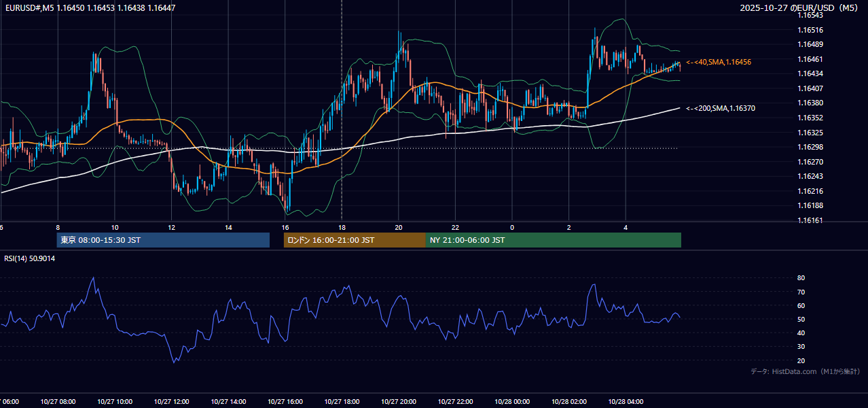Image resolution: width=868 pixels, height=408 pixels.
Task: Click price scale value 1.16489
Action: pyautogui.click(x=810, y=44)
